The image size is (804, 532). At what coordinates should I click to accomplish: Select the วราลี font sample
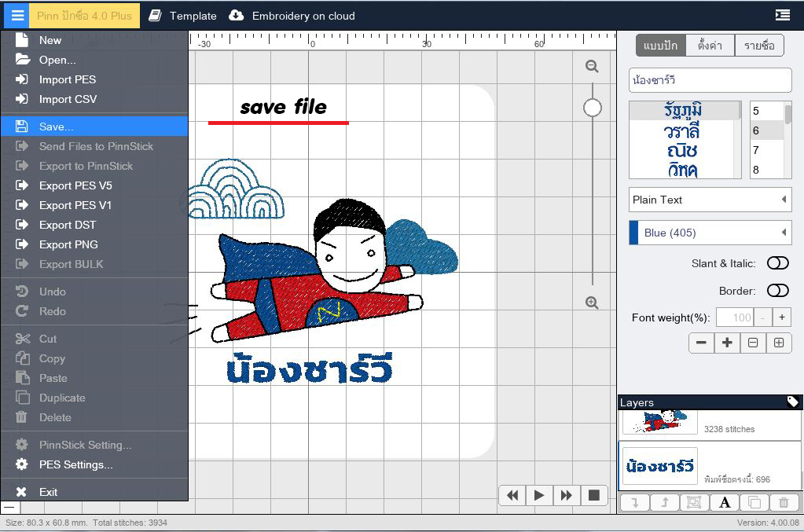pyautogui.click(x=682, y=131)
